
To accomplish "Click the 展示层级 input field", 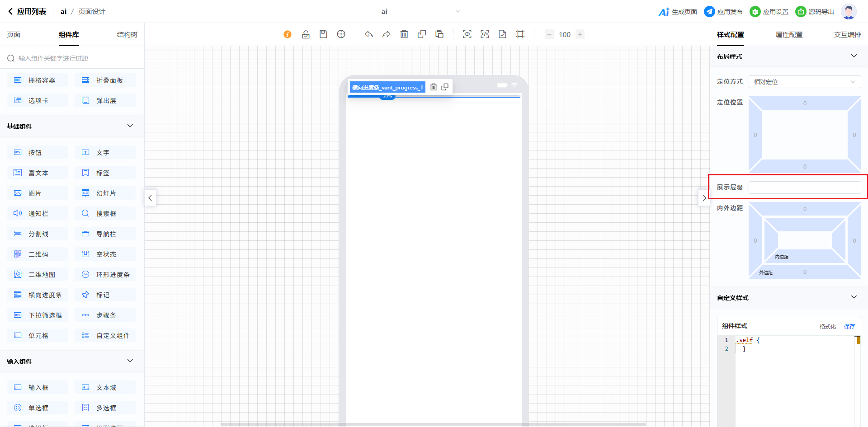I will tap(804, 188).
